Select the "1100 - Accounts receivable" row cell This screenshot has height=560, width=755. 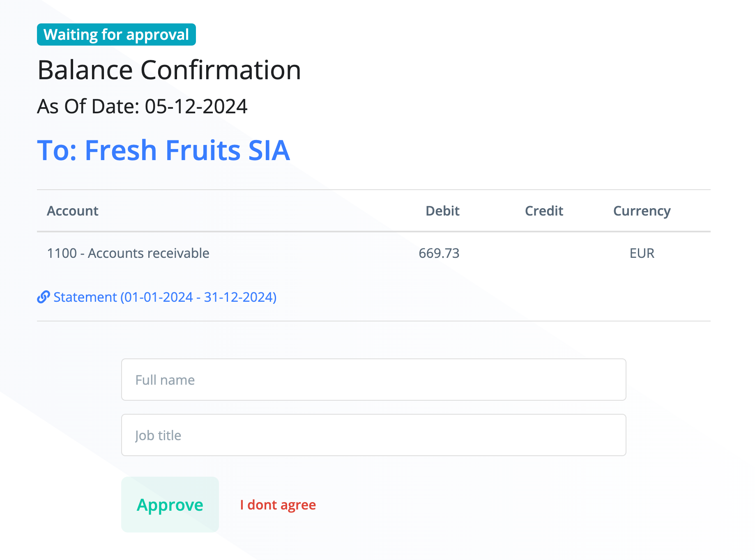[128, 253]
